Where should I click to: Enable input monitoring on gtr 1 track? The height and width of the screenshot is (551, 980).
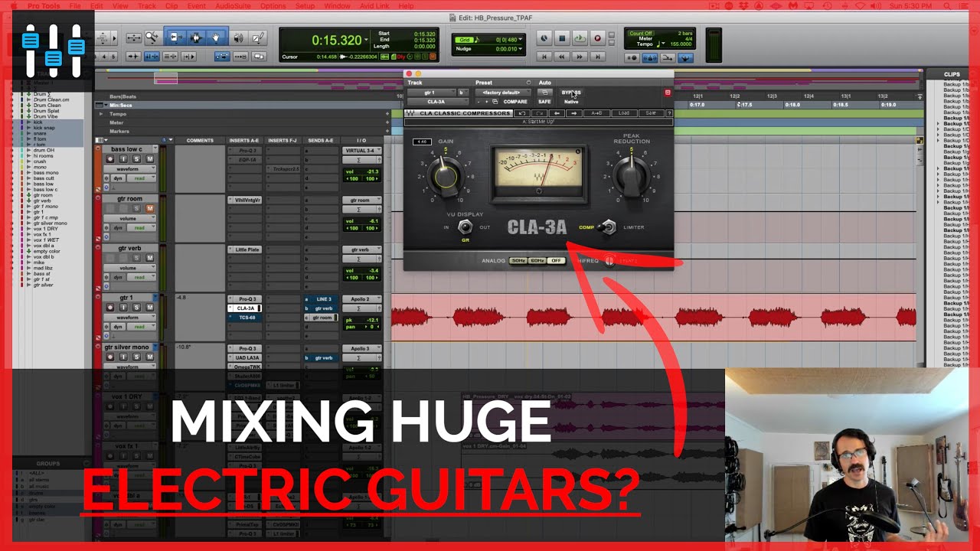(123, 308)
